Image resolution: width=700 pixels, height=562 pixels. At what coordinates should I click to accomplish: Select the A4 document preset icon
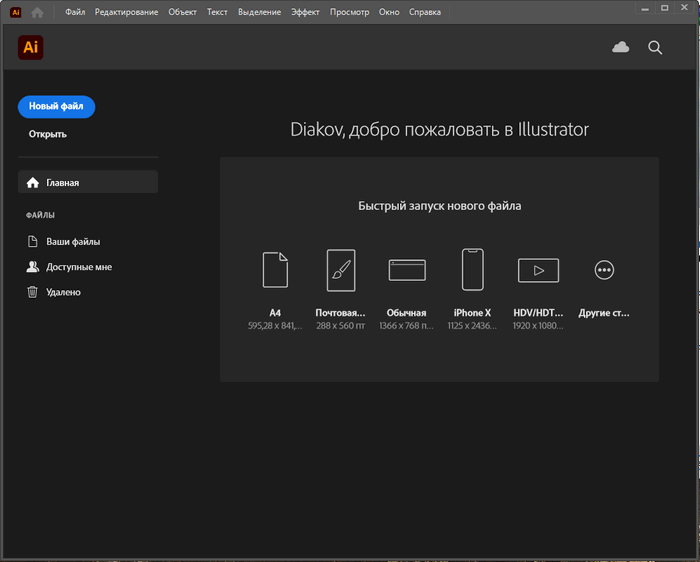tap(275, 270)
